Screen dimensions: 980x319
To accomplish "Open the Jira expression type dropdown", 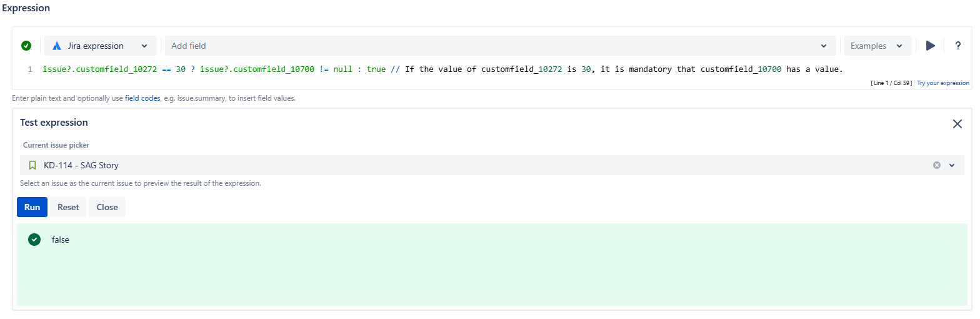I will (x=101, y=46).
